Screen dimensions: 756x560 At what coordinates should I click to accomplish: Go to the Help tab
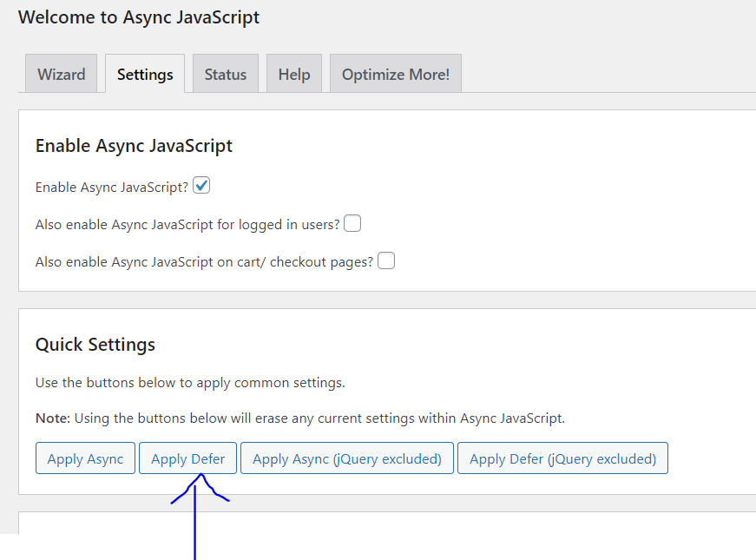coord(294,74)
